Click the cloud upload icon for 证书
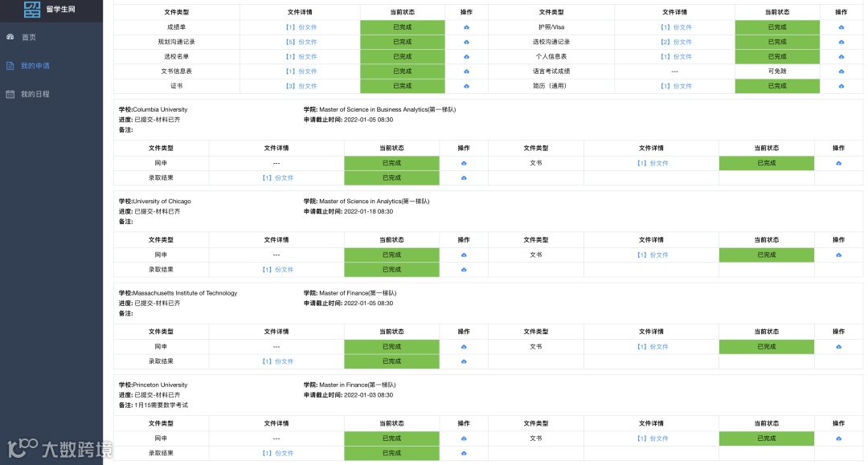This screenshot has width=868, height=465. (466, 86)
